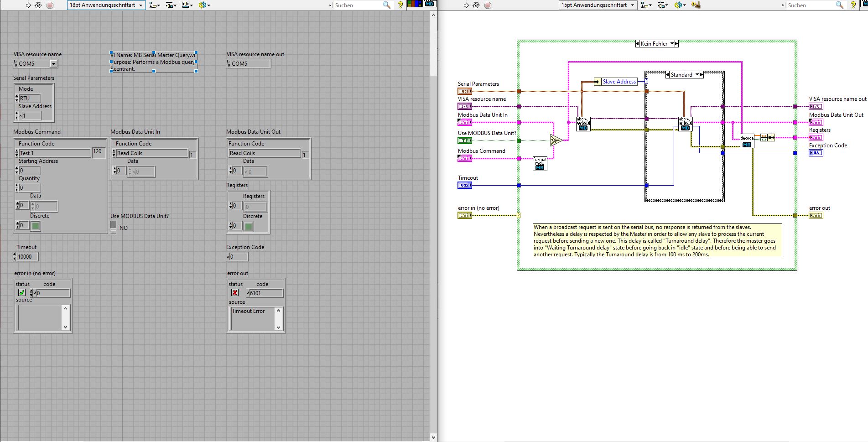Select the format mdu MB subVI node

[540, 164]
